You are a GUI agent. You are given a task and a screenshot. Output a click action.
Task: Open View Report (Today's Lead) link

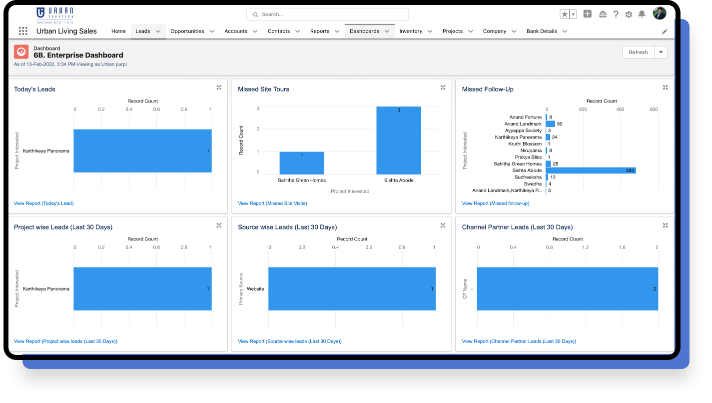(44, 203)
